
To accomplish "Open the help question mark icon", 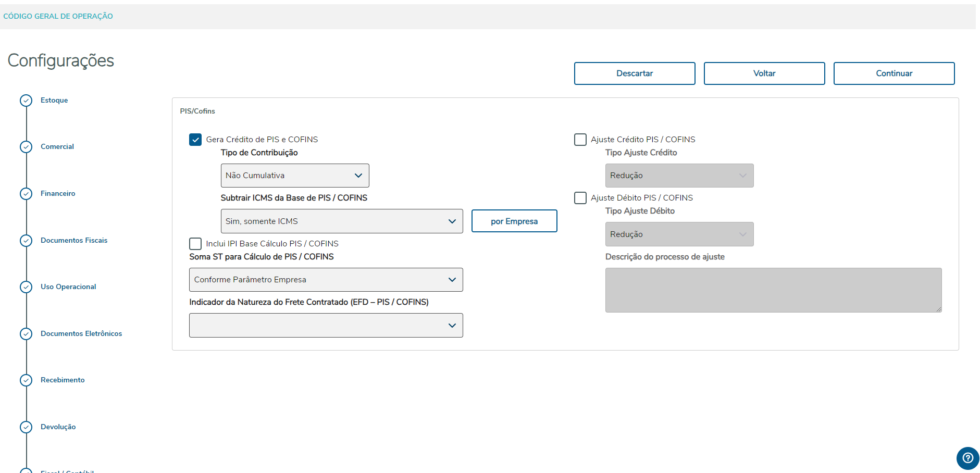I will [967, 458].
